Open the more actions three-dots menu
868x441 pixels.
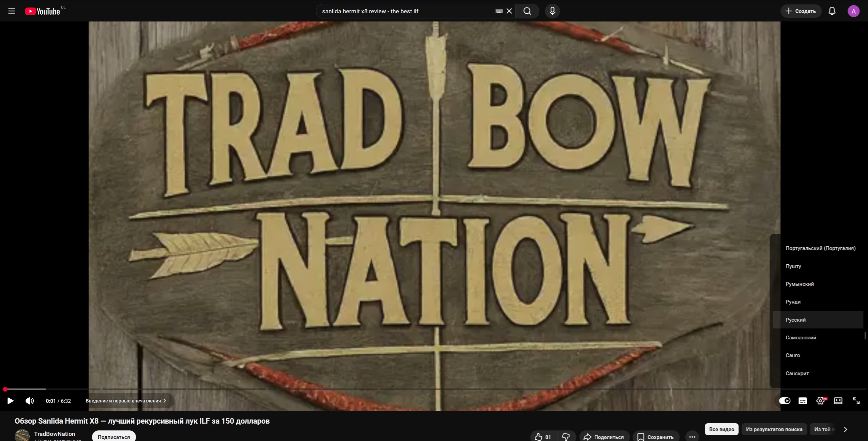pos(692,437)
